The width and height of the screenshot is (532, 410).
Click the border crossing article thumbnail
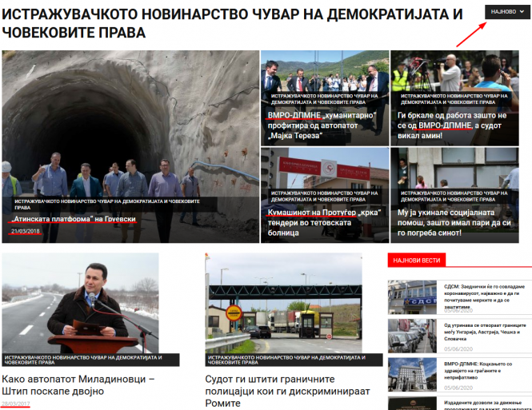283,302
